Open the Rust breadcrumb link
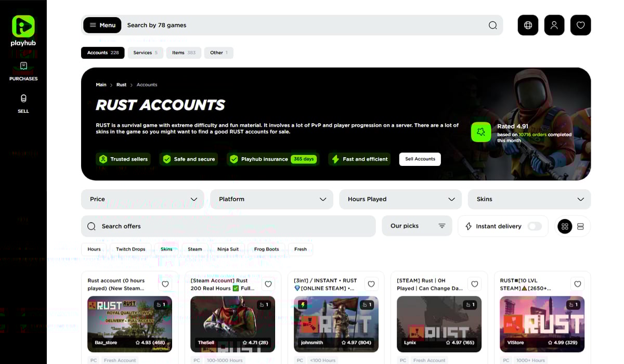This screenshot has width=624, height=364. coord(121,84)
